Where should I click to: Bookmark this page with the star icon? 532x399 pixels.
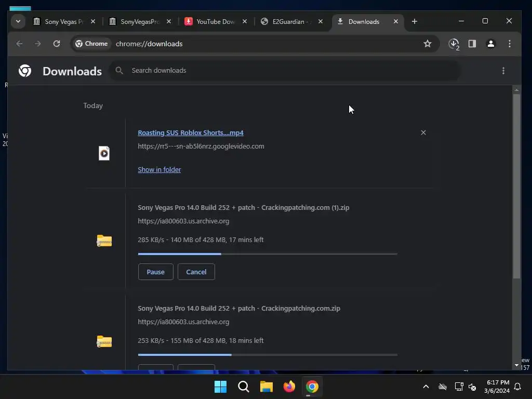[x=427, y=44]
